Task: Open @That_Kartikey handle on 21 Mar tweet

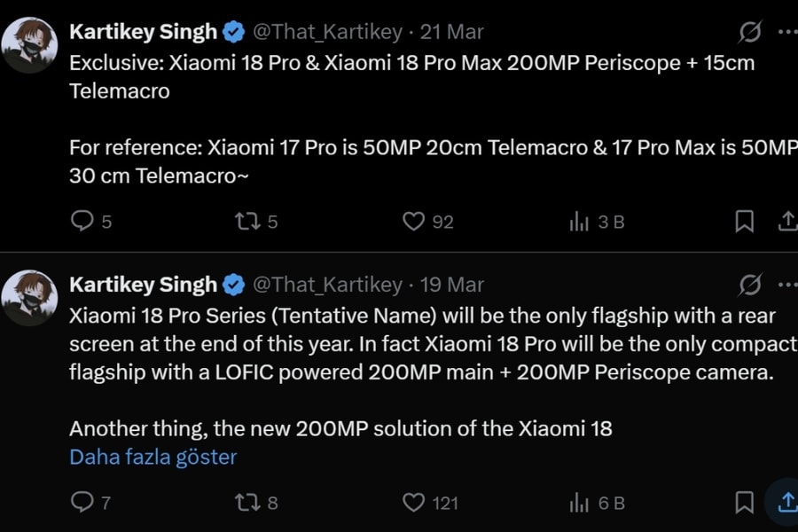Action: [327, 32]
